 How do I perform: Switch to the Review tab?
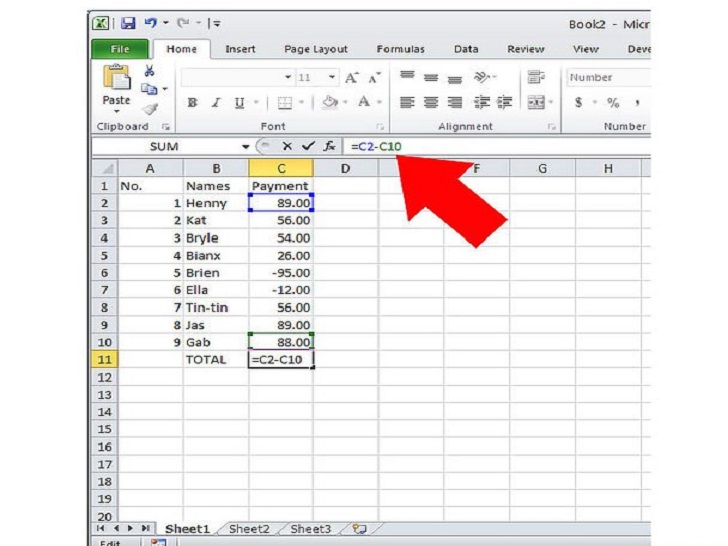tap(526, 49)
